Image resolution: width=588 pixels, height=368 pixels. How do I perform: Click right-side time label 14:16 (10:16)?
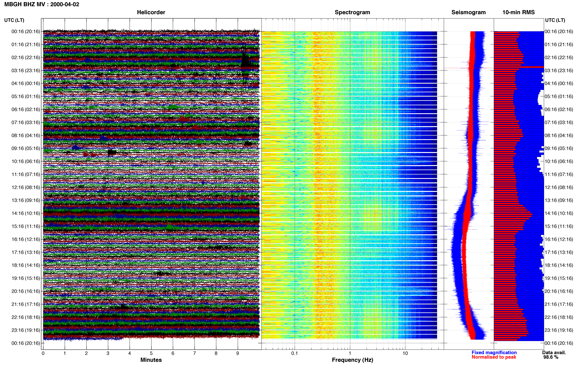pos(559,213)
